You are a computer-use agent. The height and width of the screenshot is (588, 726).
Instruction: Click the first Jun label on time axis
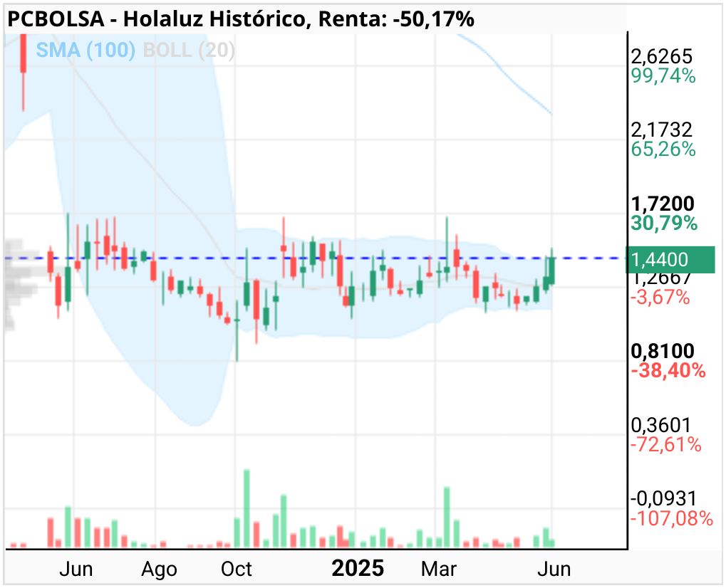click(76, 569)
